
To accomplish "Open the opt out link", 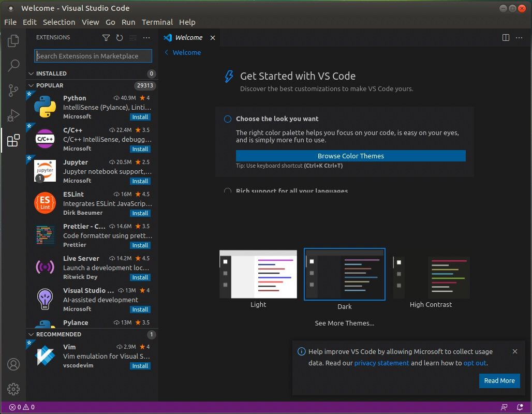I will [475, 363].
